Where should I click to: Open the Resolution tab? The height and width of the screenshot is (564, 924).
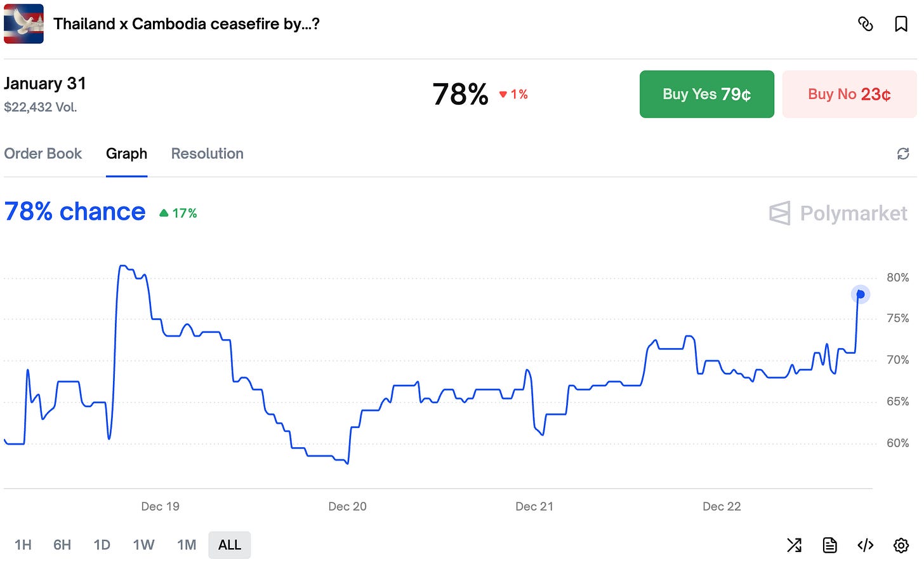coord(207,154)
